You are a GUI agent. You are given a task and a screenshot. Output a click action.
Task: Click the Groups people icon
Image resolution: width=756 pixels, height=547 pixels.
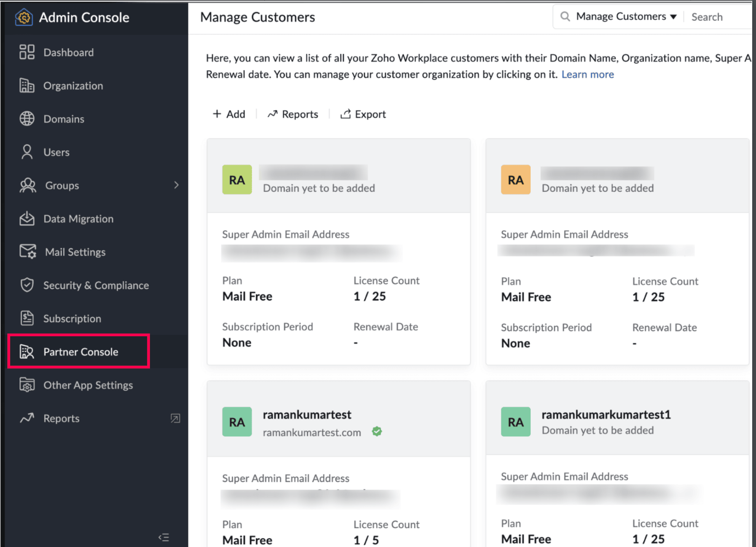click(x=28, y=185)
